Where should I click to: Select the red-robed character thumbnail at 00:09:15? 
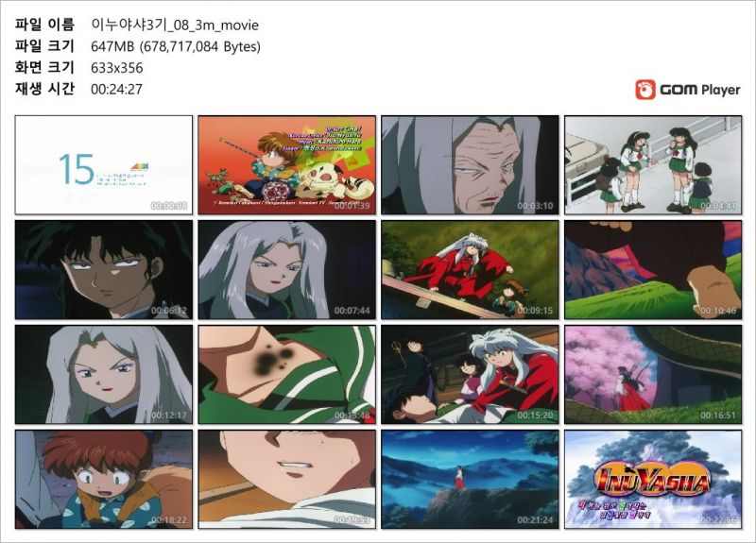click(470, 270)
